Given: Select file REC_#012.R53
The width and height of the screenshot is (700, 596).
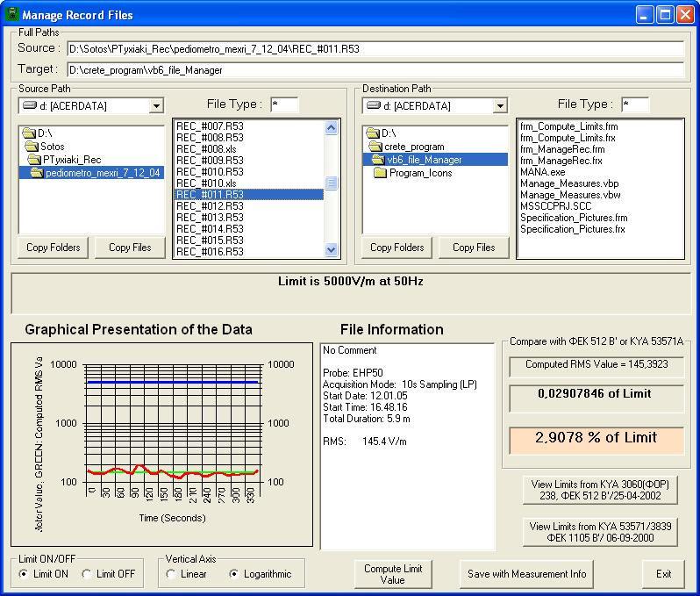Looking at the screenshot, I should 210,206.
